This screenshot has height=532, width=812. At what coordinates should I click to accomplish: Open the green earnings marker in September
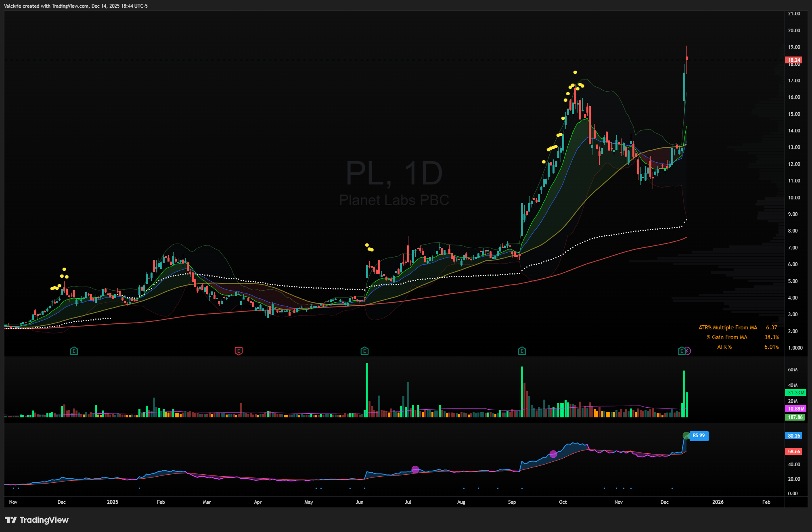[x=522, y=351]
